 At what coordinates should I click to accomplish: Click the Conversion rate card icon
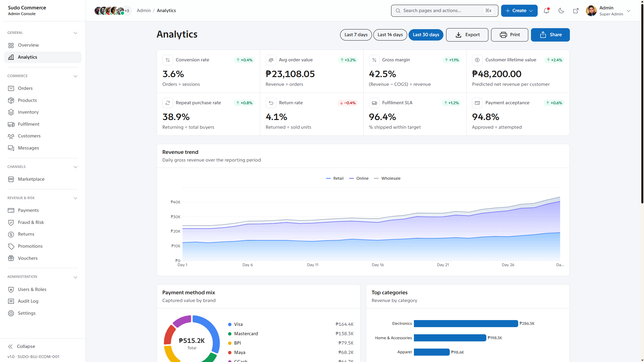coord(168,60)
